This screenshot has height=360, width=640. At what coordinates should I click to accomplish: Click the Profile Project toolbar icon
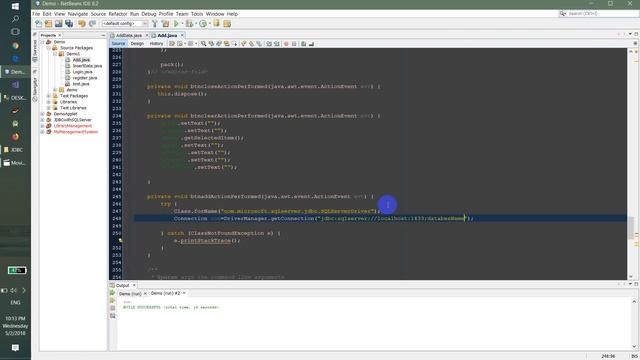[203, 24]
